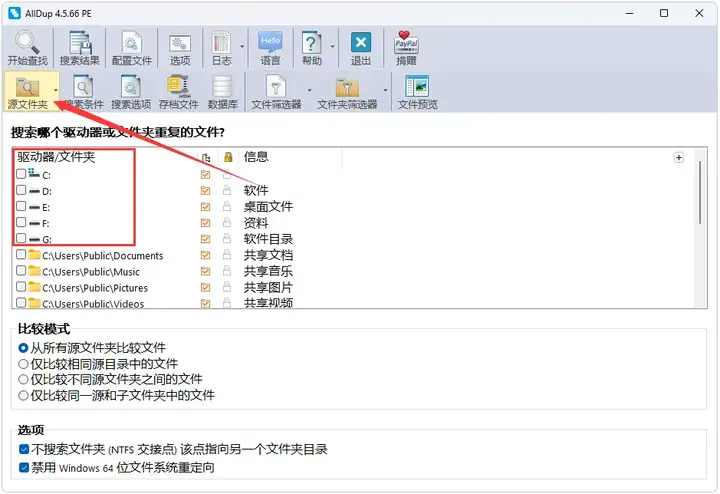Open the 日志 log icon
The width and height of the screenshot is (720, 494).
[222, 43]
